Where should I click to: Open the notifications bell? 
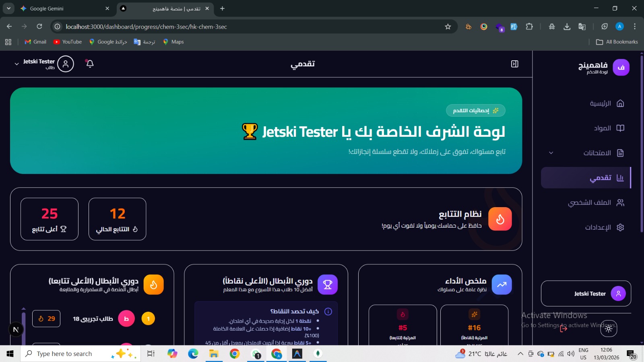90,64
